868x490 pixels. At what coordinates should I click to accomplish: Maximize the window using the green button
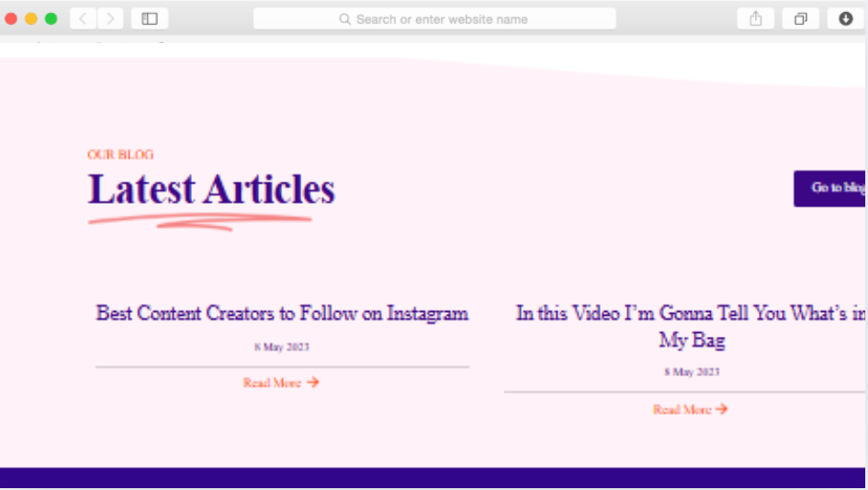(x=51, y=18)
